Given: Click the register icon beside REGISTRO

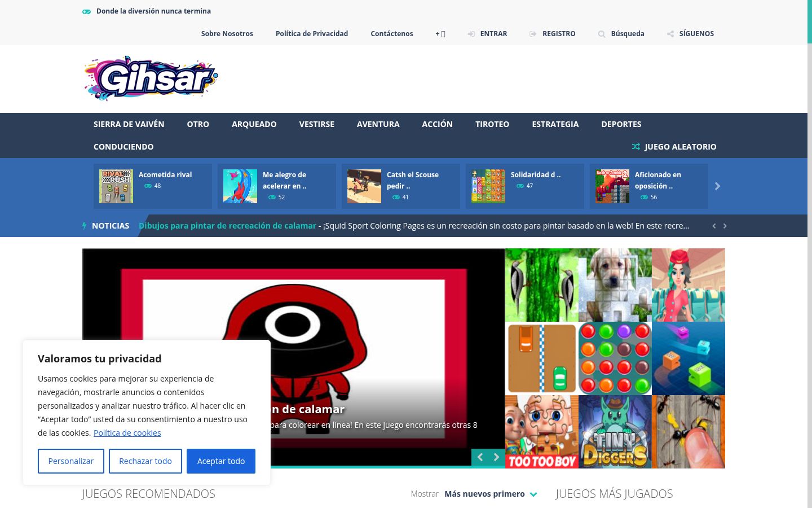Looking at the screenshot, I should (x=533, y=34).
